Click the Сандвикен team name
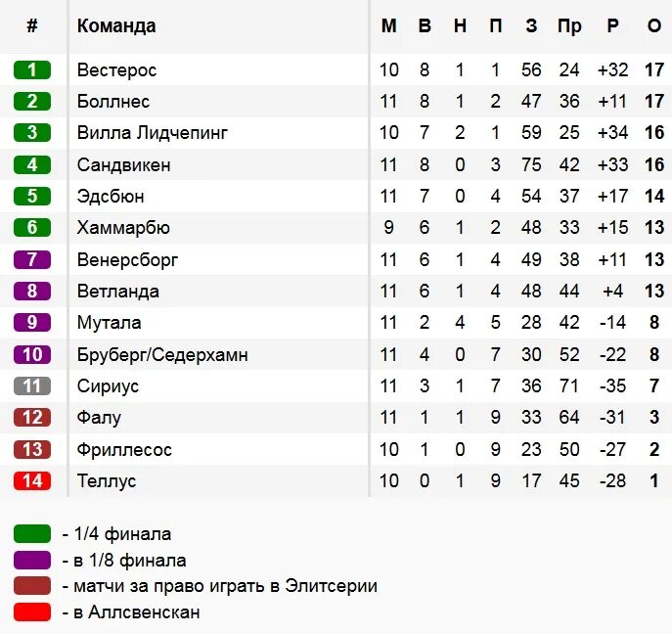The height and width of the screenshot is (634, 672). pos(124,164)
